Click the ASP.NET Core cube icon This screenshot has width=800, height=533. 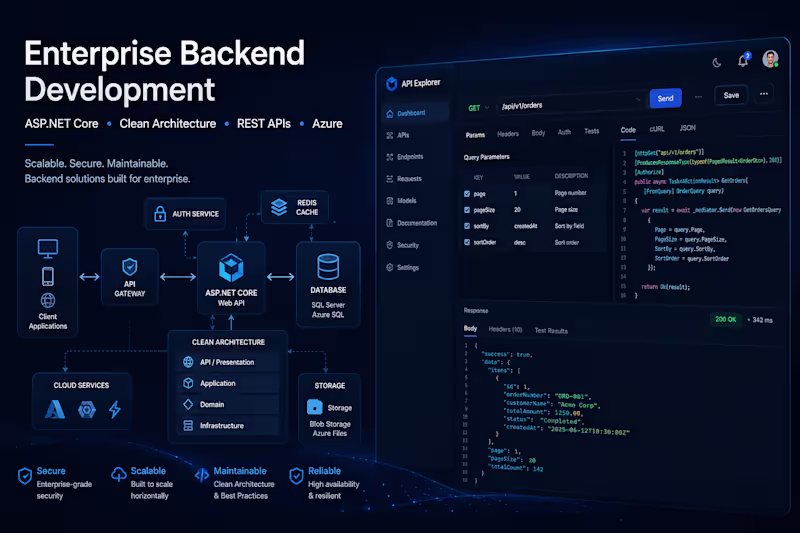point(231,268)
